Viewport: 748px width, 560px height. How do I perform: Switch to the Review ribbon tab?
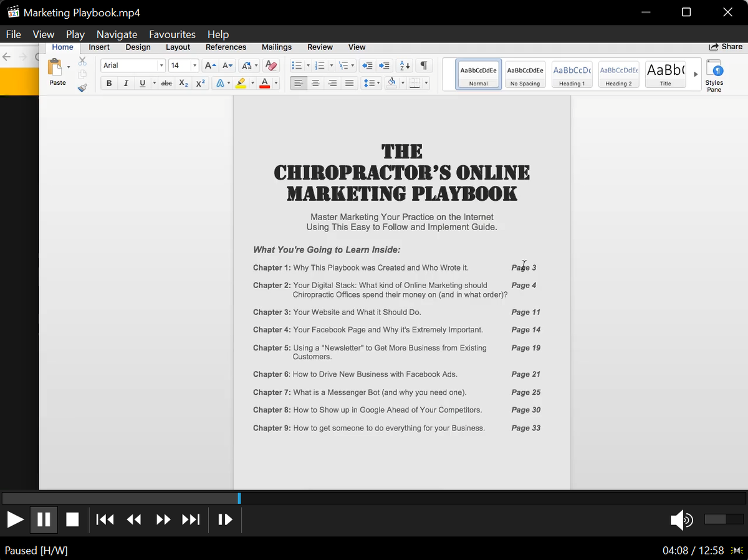coord(320,47)
